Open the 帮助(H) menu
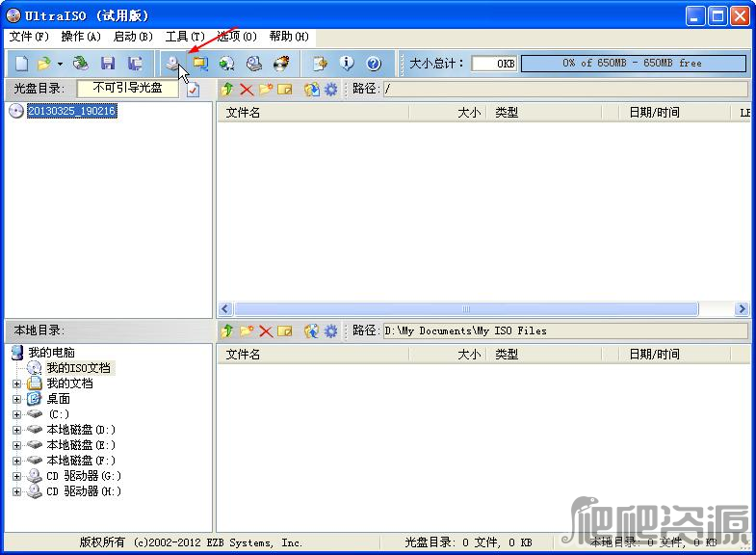Image resolution: width=756 pixels, height=555 pixels. 289,37
